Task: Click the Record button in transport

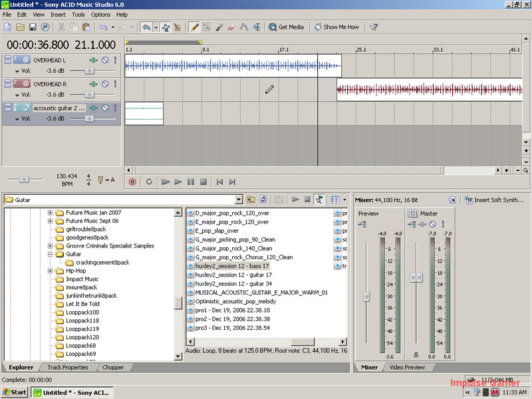Action: [132, 182]
